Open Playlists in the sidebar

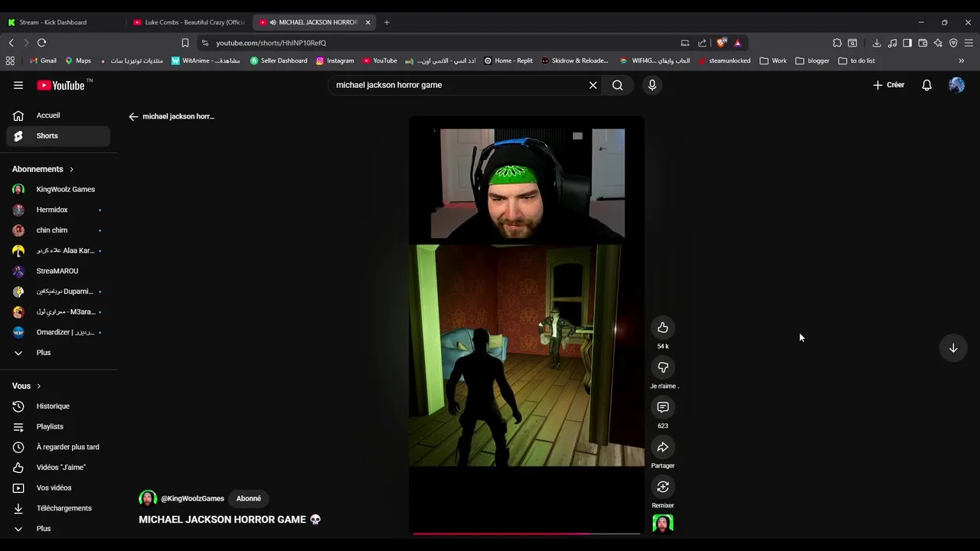[58, 426]
